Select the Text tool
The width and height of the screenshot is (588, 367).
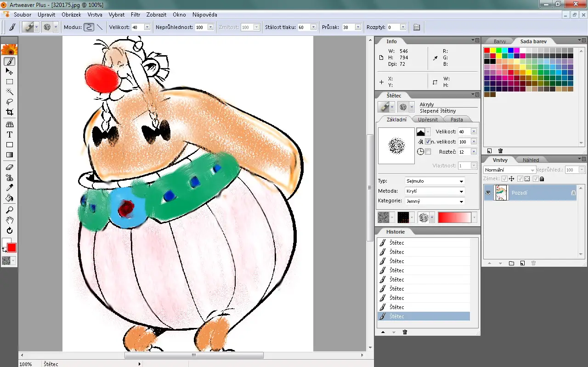[9, 134]
